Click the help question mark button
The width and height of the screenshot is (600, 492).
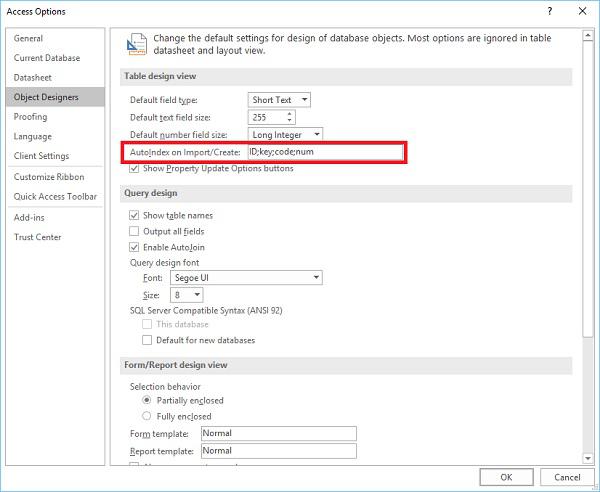click(x=550, y=9)
